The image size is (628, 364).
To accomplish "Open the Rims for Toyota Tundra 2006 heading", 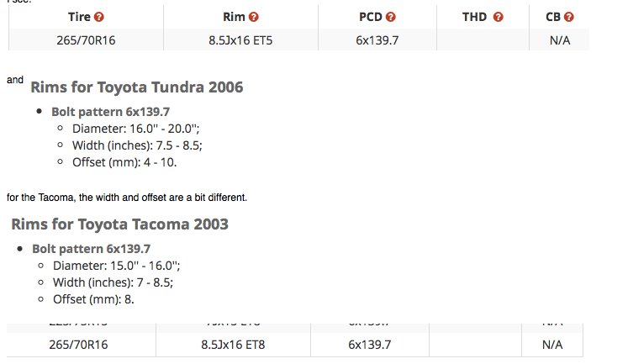I will 136,87.
